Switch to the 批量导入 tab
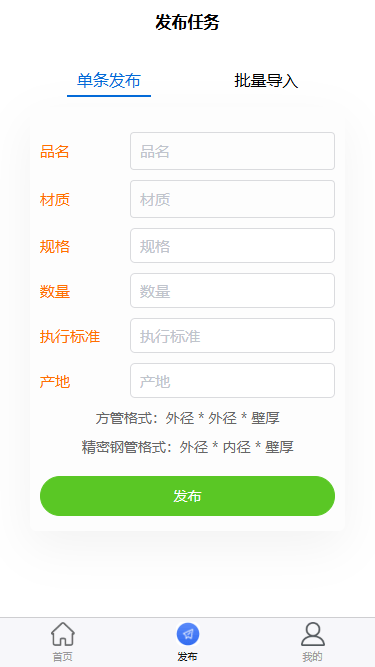The width and height of the screenshot is (375, 667). tap(266, 80)
